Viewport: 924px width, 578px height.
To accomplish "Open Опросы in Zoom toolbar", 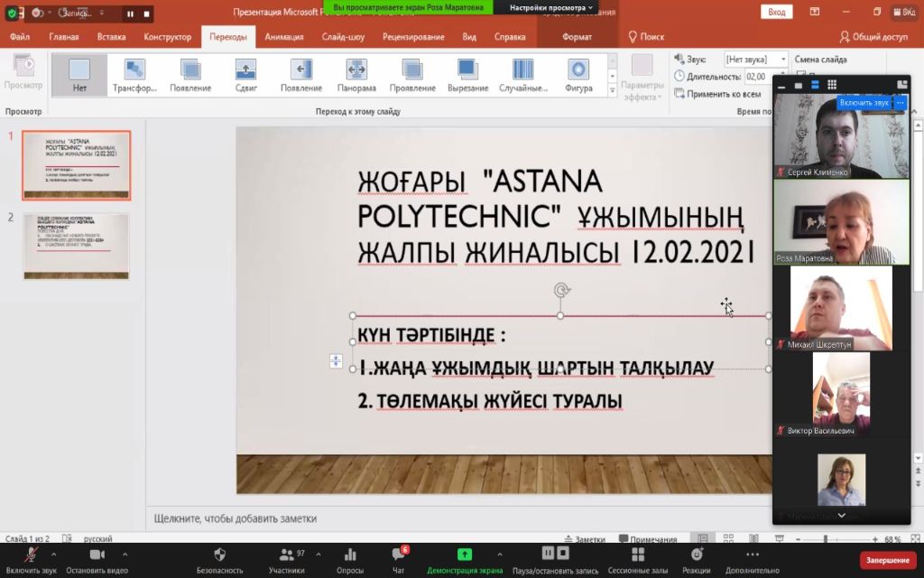I will 350,560.
